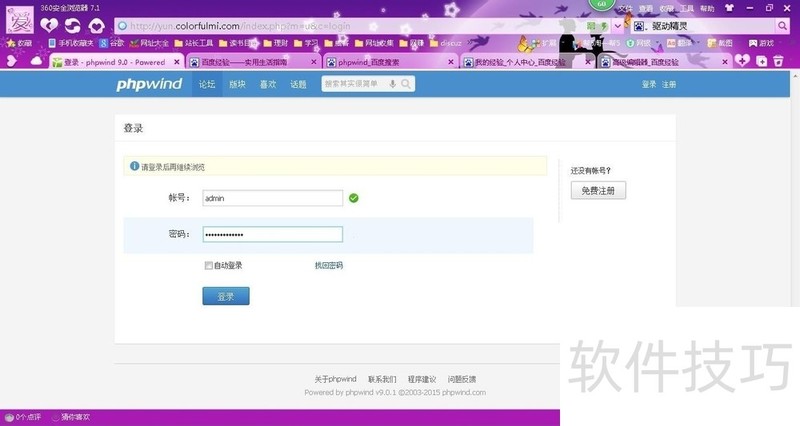Click the microphone icon in search box
The image size is (800, 426).
(405, 85)
